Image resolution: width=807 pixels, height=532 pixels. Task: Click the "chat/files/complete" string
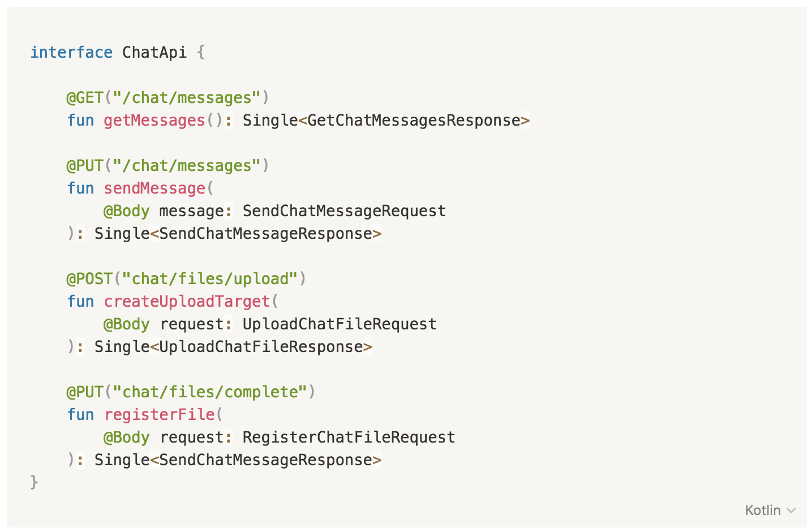(x=209, y=392)
